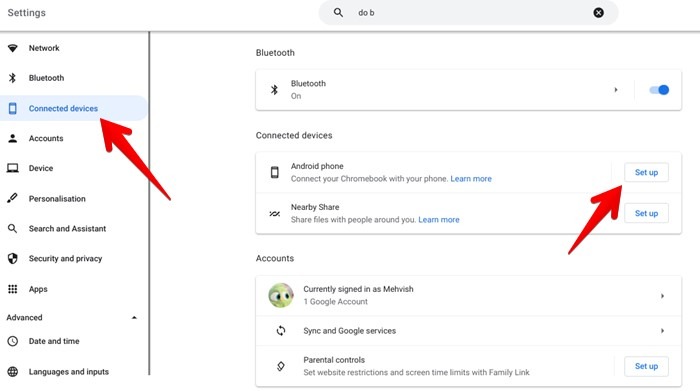Click the Security and privacy shield icon
Viewport: 700px width, 391px height.
tap(12, 258)
